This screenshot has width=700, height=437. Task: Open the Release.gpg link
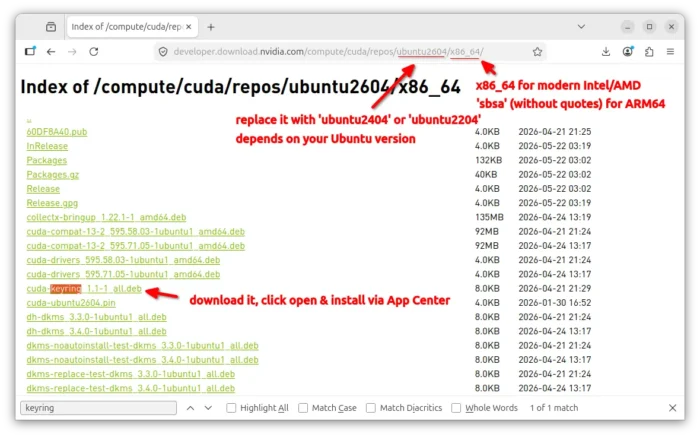(52, 203)
